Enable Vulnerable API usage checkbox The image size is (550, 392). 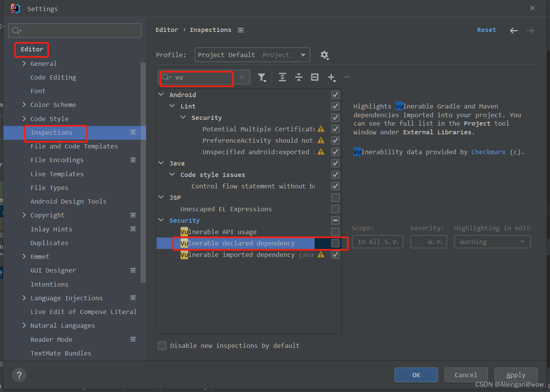coord(335,232)
